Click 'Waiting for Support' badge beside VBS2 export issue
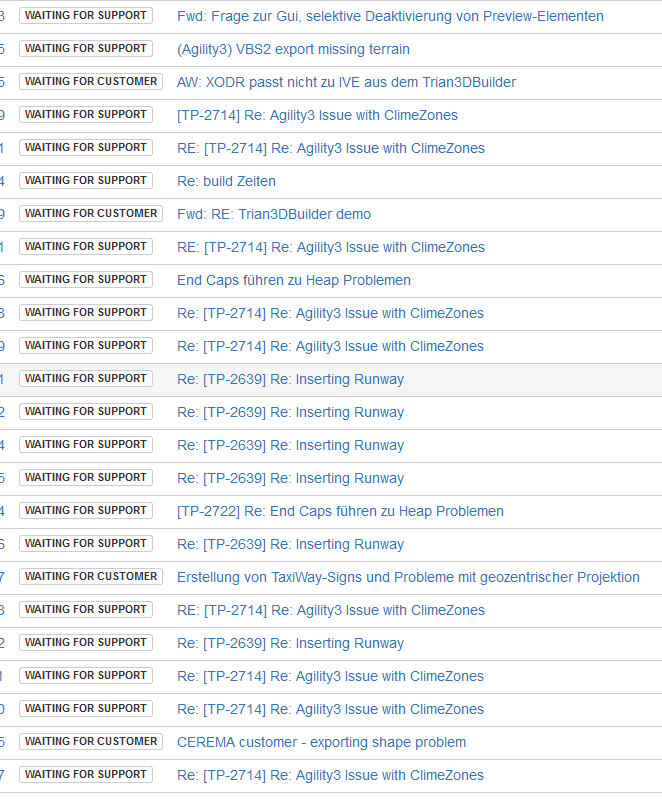Image resolution: width=662 pixels, height=806 pixels. (86, 49)
